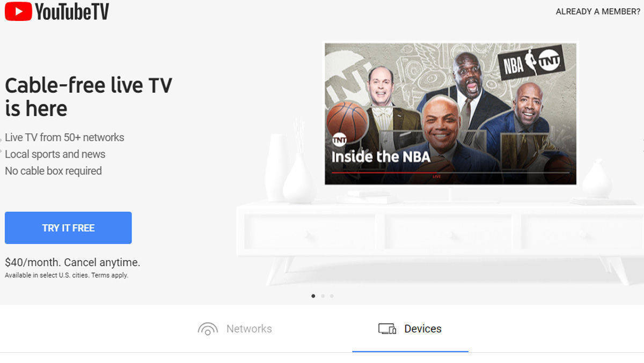This screenshot has height=363, width=644.
Task: Click the Inside the NBA TV thumbnail
Action: click(x=450, y=114)
